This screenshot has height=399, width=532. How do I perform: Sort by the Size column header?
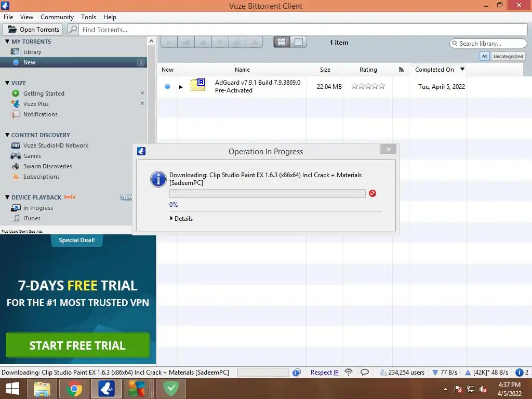(325, 70)
